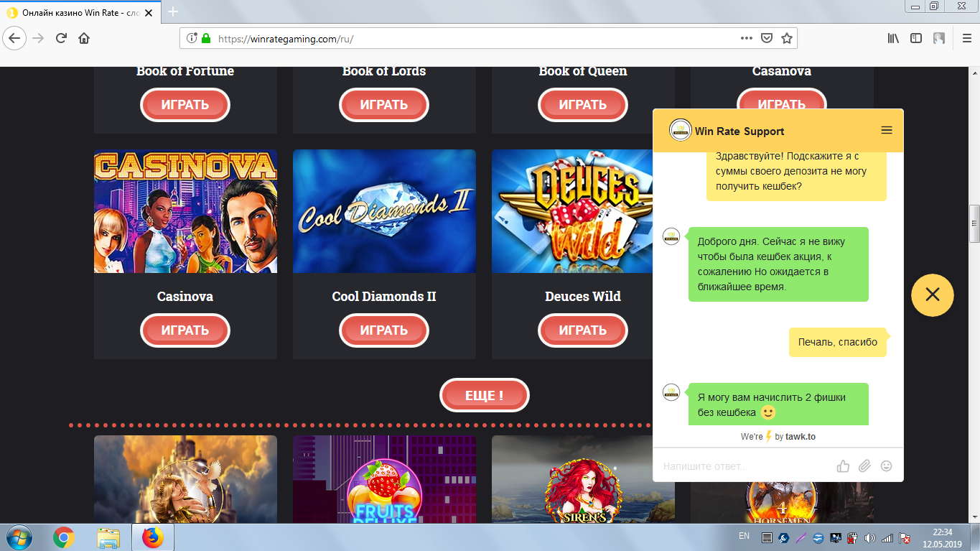Attach a file to the chat
The height and width of the screenshot is (551, 980).
point(865,466)
